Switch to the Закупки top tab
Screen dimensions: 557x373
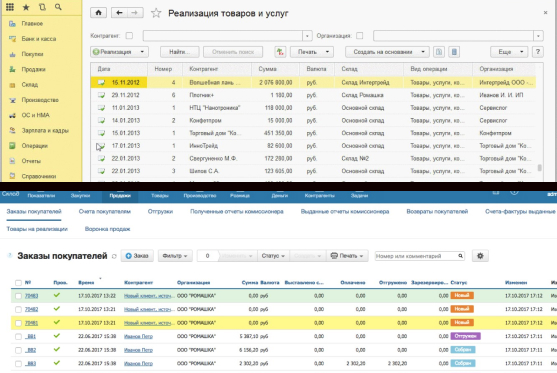click(x=80, y=195)
